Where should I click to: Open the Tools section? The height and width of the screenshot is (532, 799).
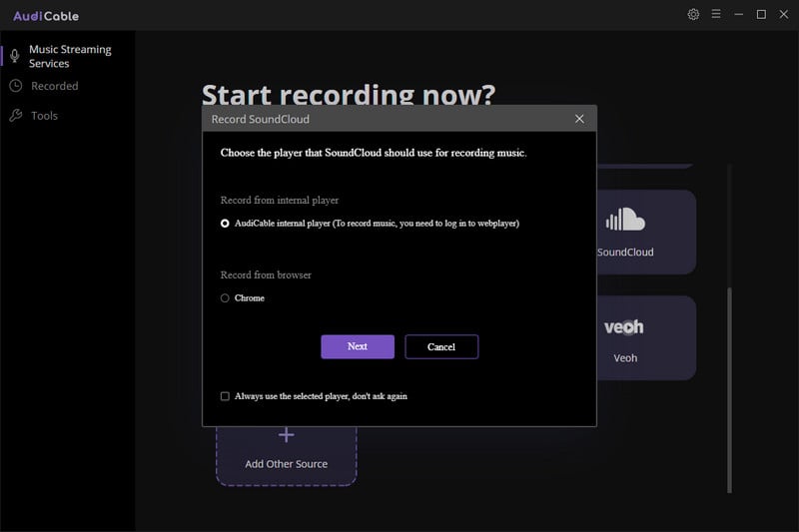44,116
